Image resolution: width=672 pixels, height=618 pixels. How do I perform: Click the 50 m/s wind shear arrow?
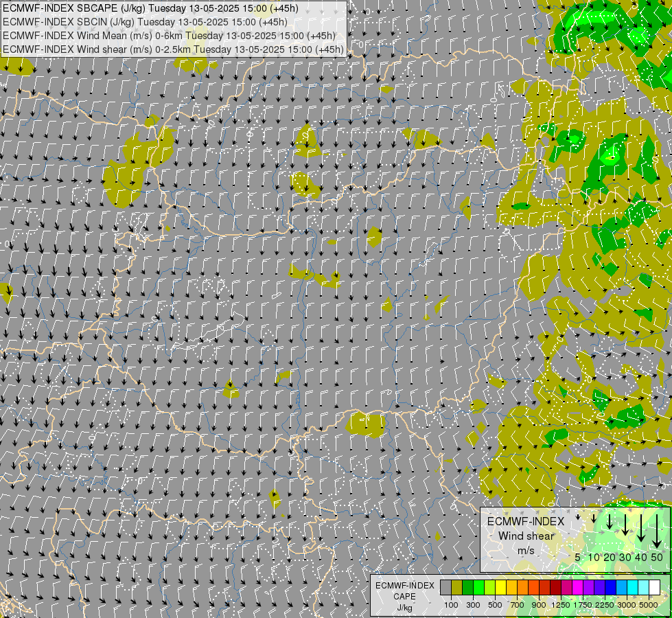coord(657,531)
